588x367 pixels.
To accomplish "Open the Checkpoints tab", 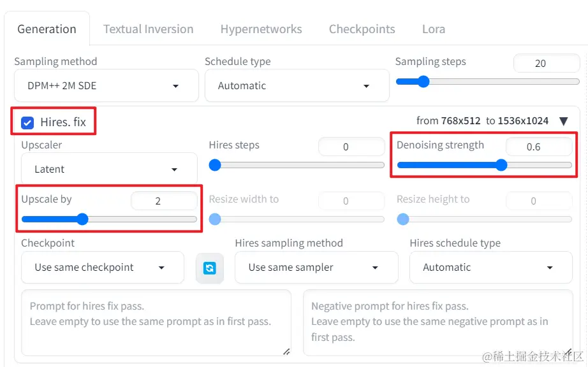I will tap(362, 29).
